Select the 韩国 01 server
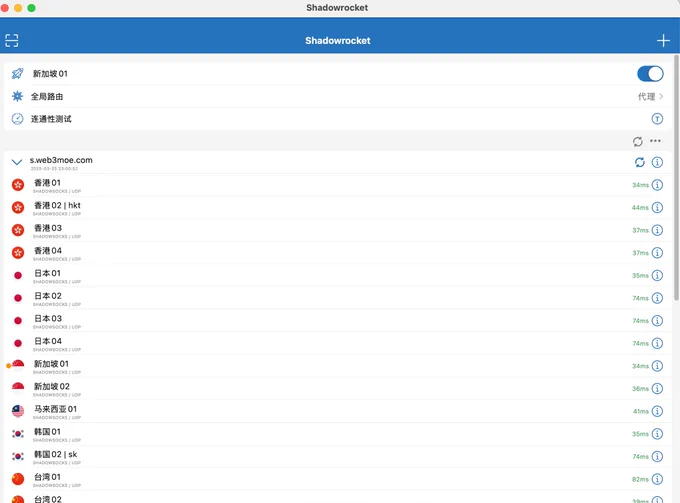 (340, 434)
